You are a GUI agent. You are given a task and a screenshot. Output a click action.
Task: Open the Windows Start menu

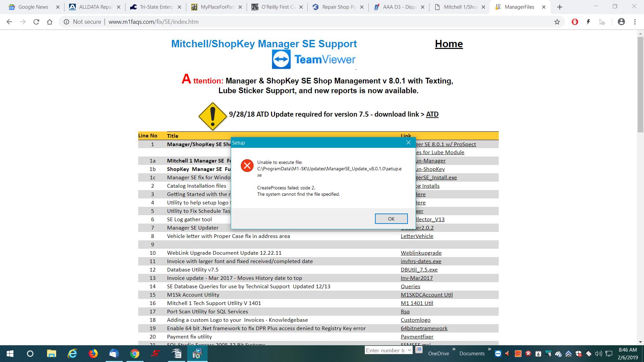point(10,354)
